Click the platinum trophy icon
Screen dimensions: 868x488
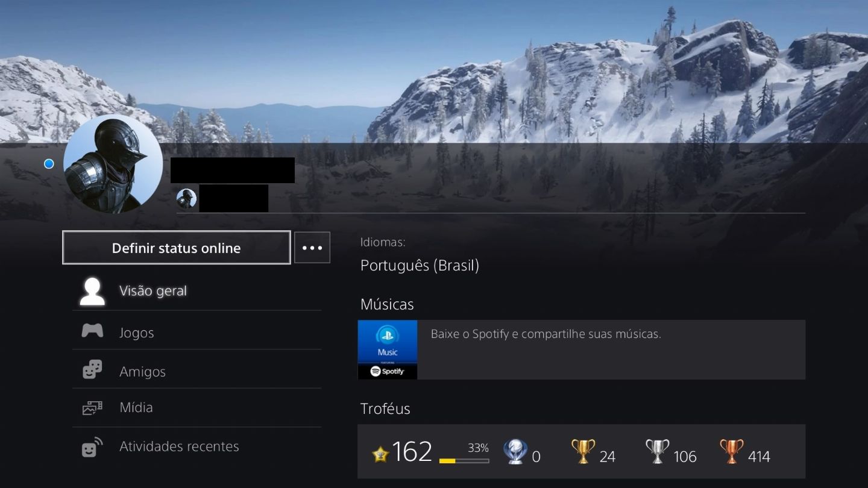(x=515, y=452)
